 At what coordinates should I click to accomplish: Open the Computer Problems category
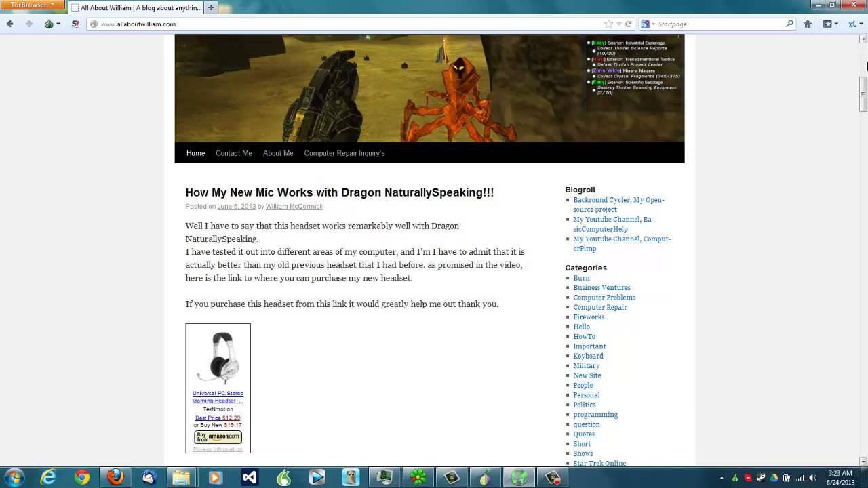pyautogui.click(x=604, y=298)
